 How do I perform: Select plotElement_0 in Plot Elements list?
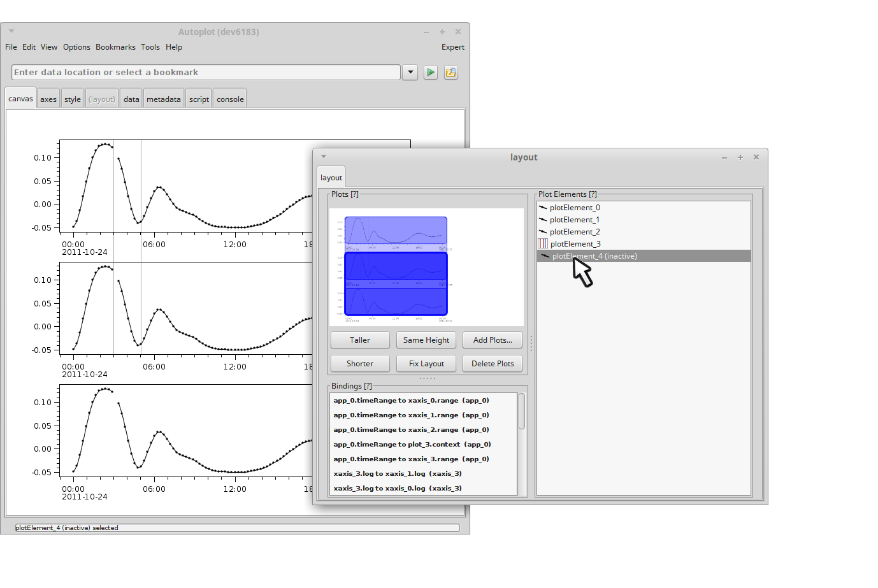point(644,208)
